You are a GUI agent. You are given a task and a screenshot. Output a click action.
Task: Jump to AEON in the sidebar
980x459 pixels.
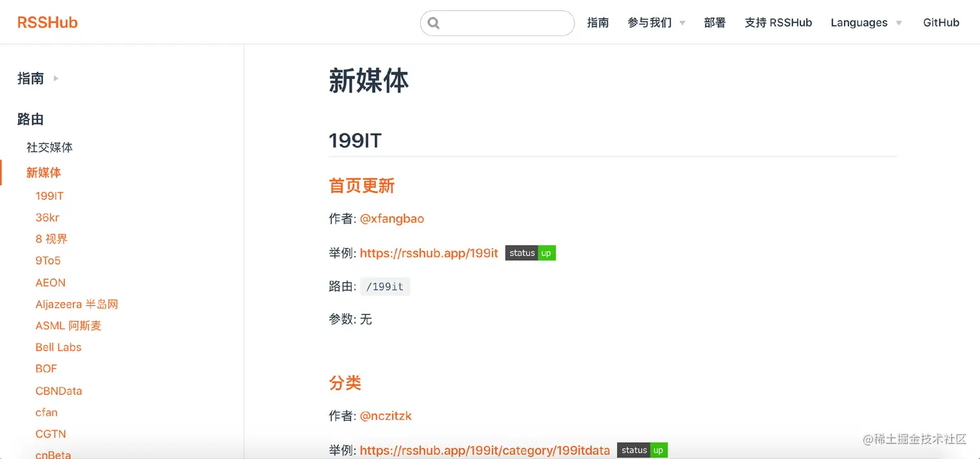pyautogui.click(x=51, y=283)
